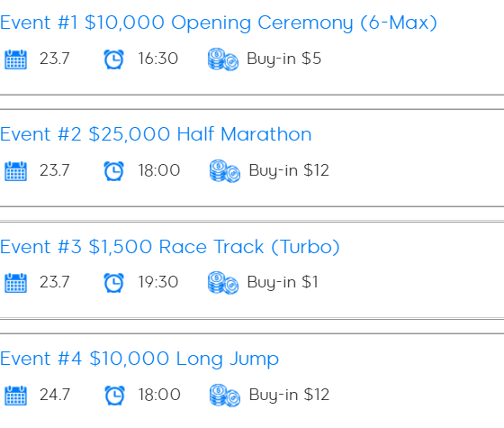Screen dimensions: 504x428
Task: Open Event #2 Half Marathon link
Action: coord(156,134)
